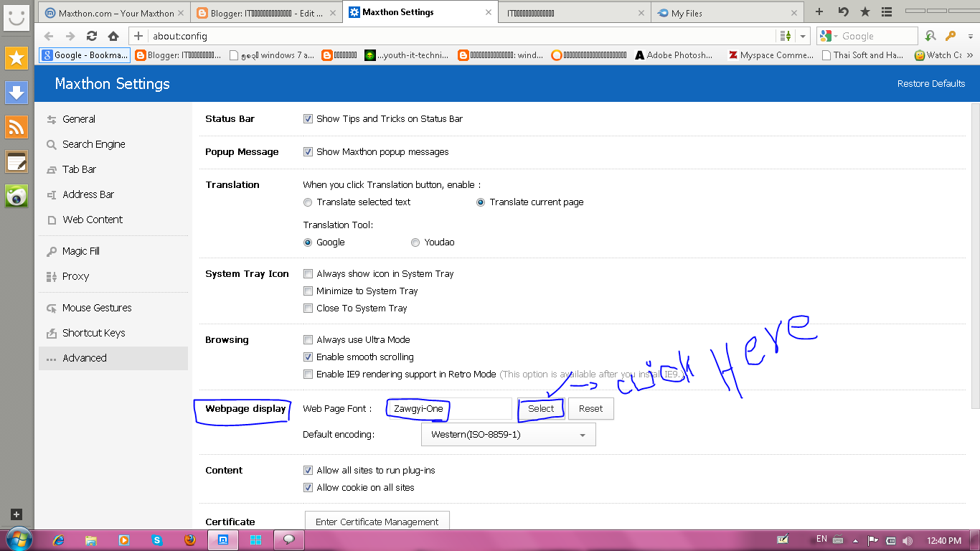Open Tab Bar settings section
Viewport: 980px width, 551px height.
pyautogui.click(x=113, y=169)
